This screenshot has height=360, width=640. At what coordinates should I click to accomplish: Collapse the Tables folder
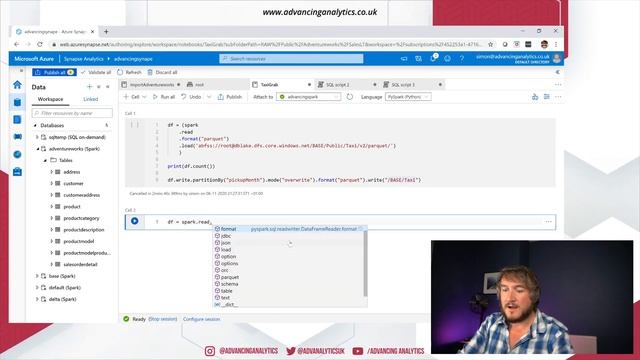(x=45, y=160)
